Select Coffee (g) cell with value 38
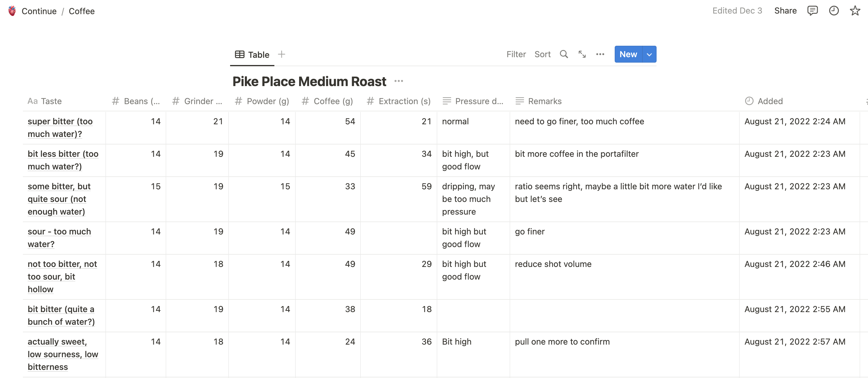868x378 pixels. (x=328, y=315)
